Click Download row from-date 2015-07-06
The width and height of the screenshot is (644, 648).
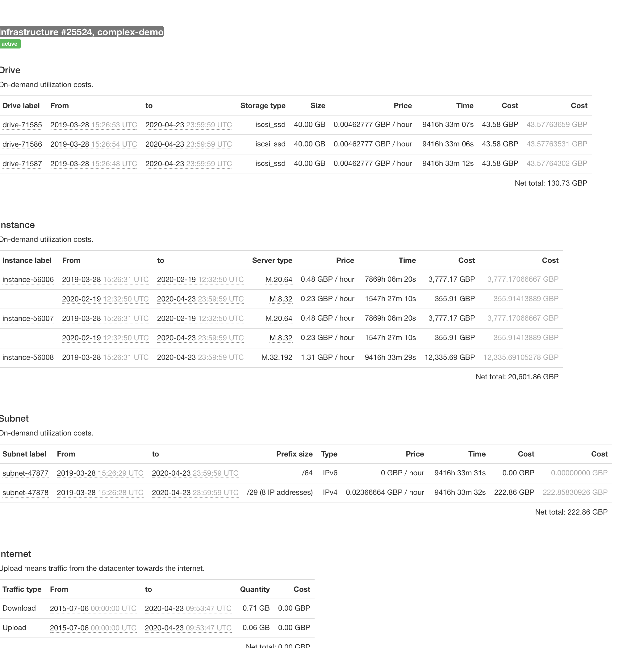93,609
